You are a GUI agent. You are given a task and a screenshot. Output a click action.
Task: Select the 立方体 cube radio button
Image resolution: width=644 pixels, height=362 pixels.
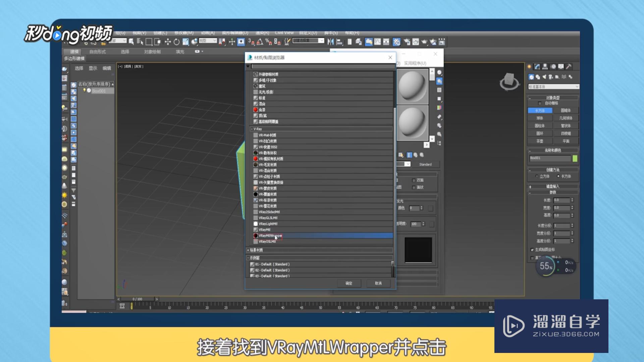537,176
